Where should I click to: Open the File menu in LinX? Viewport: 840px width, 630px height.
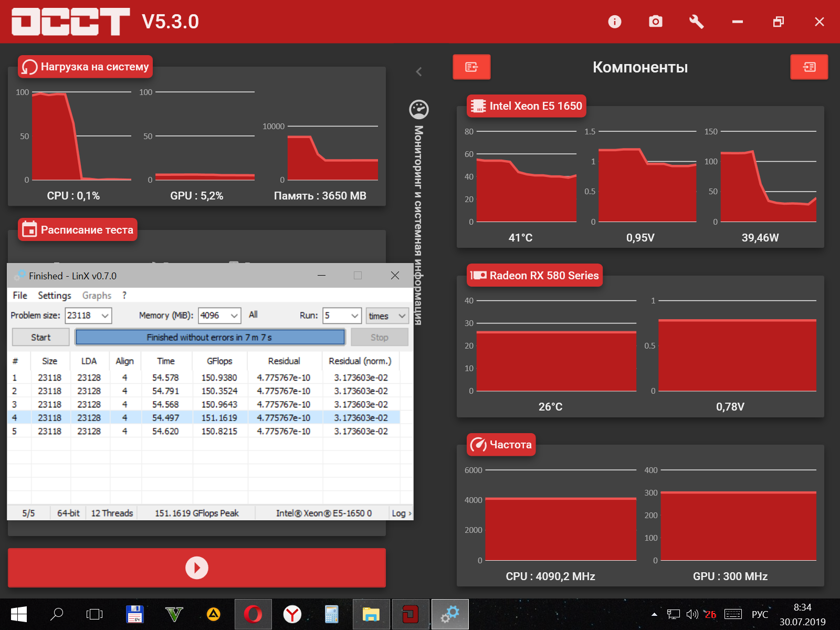tap(20, 296)
